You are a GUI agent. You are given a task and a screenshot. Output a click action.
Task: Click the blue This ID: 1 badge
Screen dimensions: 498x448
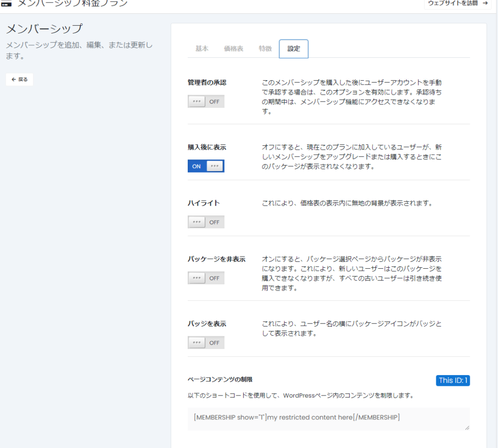coord(453,380)
